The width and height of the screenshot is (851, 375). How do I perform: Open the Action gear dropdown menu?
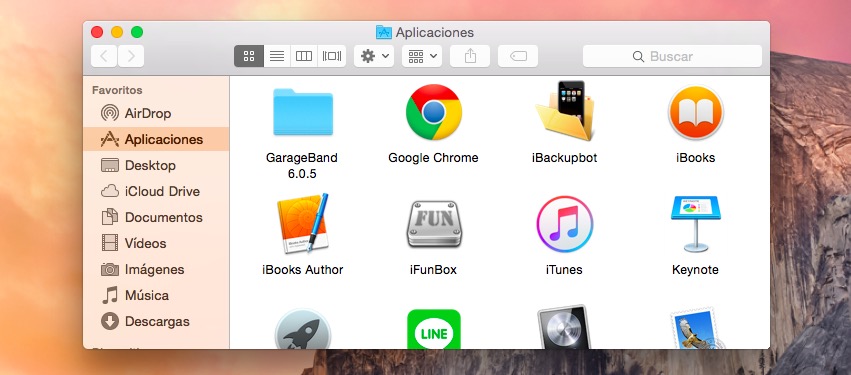(x=374, y=56)
